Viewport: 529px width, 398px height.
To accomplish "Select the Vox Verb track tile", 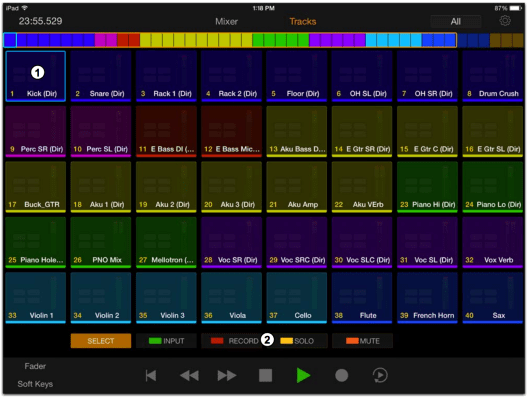I will click(x=493, y=243).
